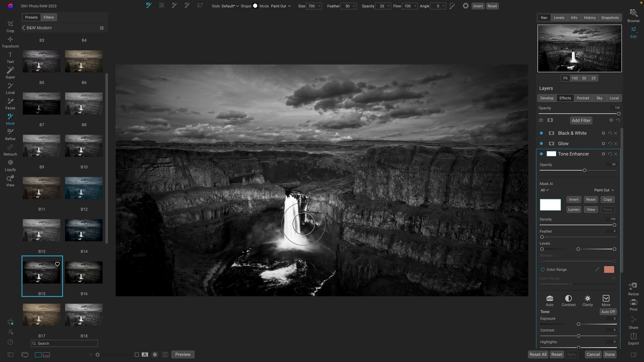Click the Add Filter button
Viewport: 644px width, 362px height.
[x=581, y=120]
